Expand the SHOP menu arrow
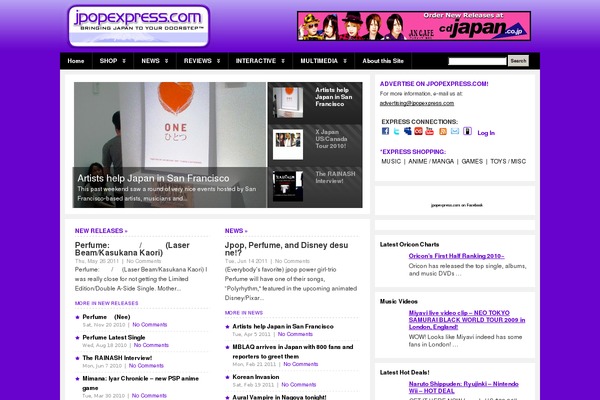This screenshot has width=600, height=400. click(x=124, y=61)
